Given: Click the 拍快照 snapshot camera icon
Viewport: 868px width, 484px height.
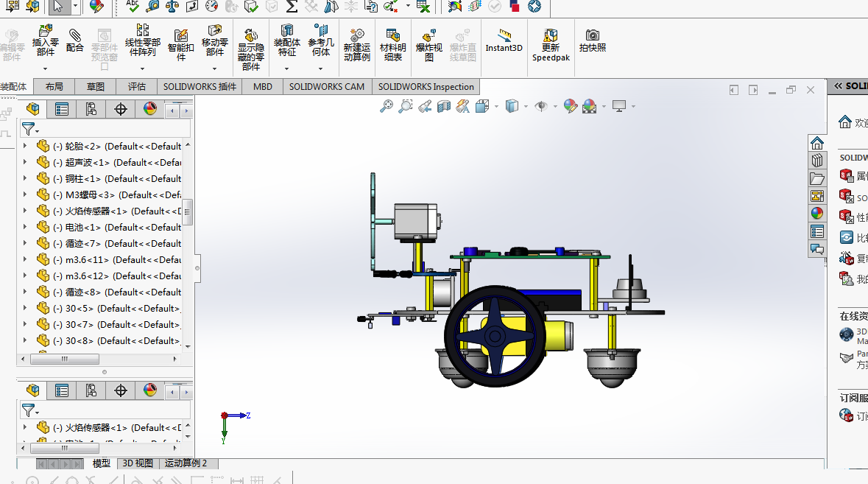Looking at the screenshot, I should coord(593,35).
